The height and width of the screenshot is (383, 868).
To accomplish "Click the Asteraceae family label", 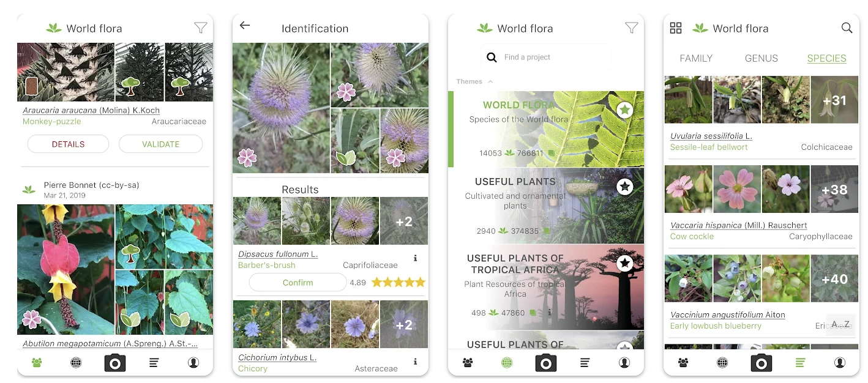I will point(376,368).
